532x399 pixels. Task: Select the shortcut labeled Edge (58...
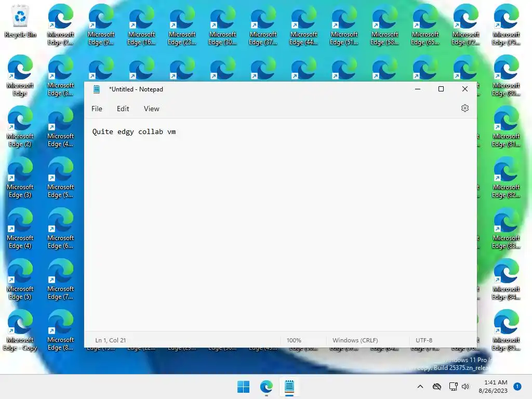[384, 25]
